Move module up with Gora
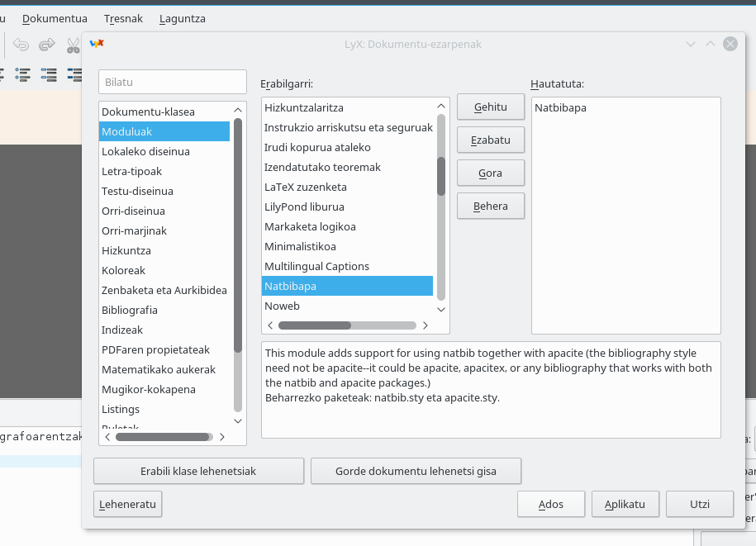Viewport: 756px width, 546px height. point(490,173)
